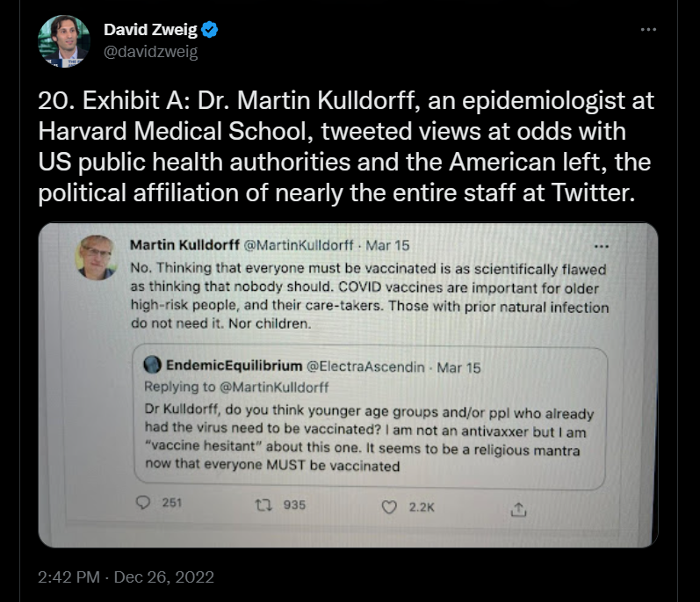This screenshot has width=700, height=602.
Task: Click David Zweig's profile avatar
Action: point(64,41)
